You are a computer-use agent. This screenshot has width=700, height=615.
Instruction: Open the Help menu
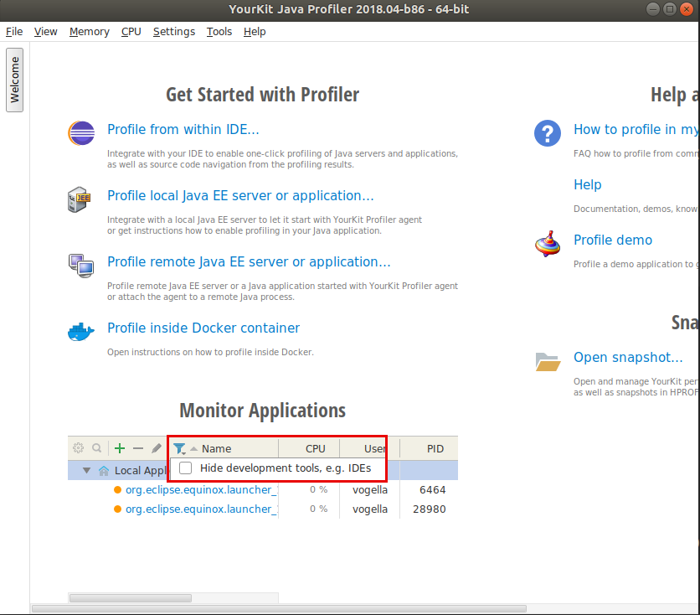coord(255,32)
